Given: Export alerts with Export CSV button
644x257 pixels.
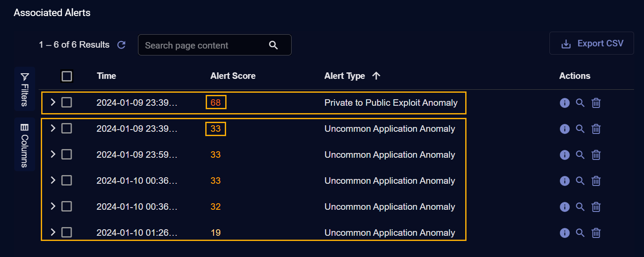Looking at the screenshot, I should pyautogui.click(x=591, y=43).
